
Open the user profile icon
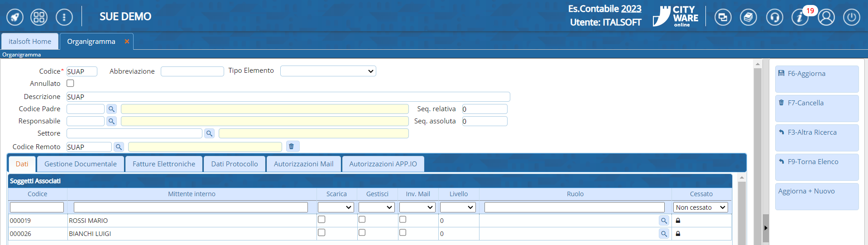[826, 18]
